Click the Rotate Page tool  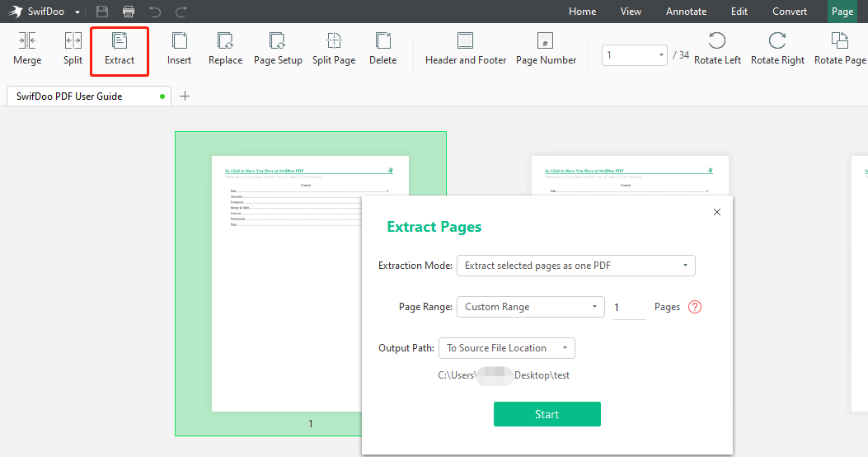click(x=840, y=49)
